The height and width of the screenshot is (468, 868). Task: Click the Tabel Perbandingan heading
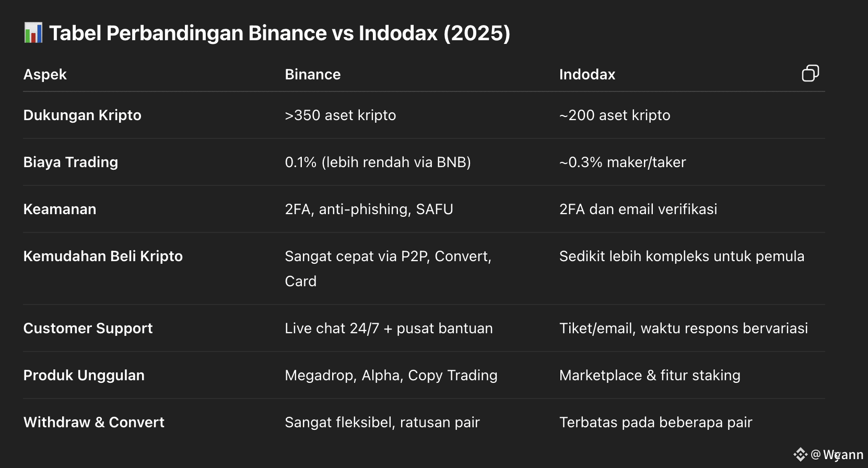(279, 33)
